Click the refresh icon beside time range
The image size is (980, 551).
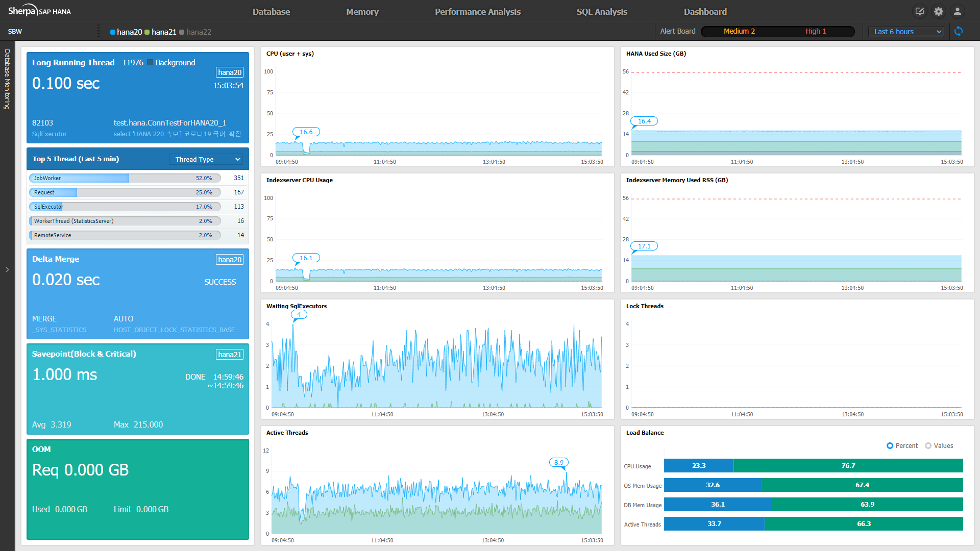[x=959, y=32]
